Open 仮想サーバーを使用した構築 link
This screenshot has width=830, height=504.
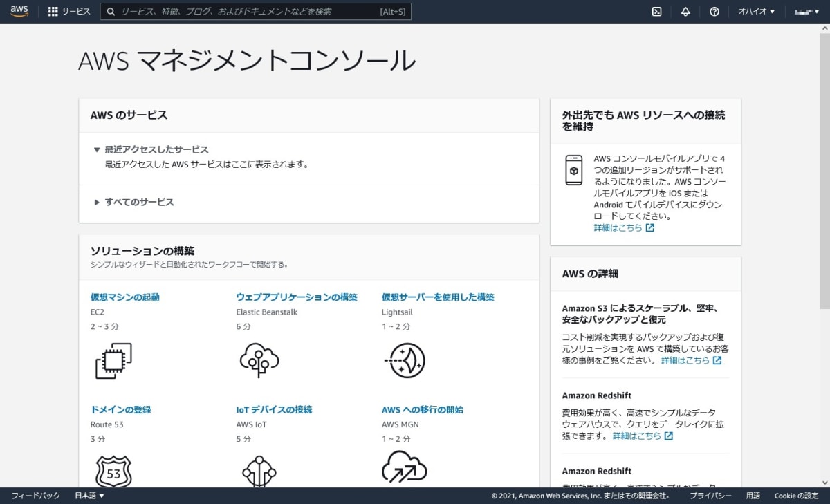pos(438,297)
